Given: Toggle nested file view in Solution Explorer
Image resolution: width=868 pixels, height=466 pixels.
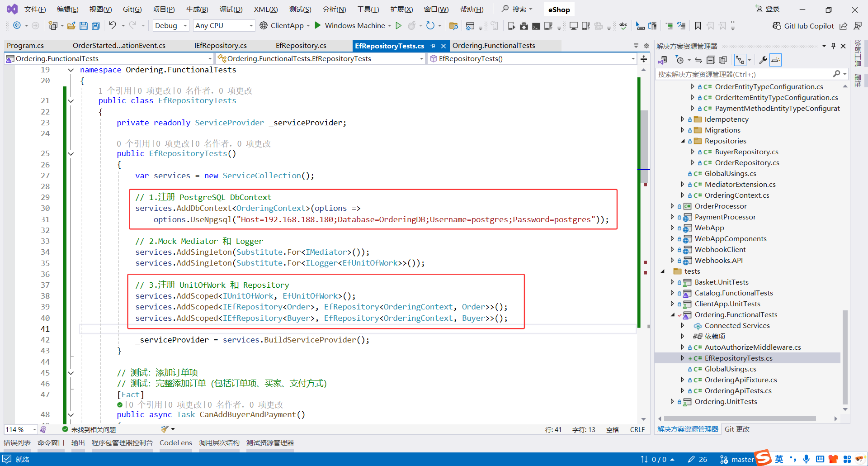Looking at the screenshot, I should pyautogui.click(x=740, y=60).
